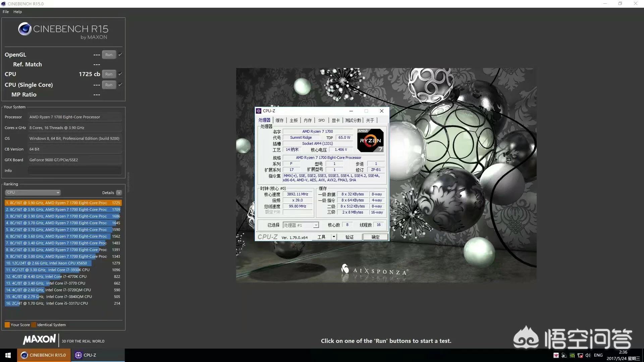644x362 pixels.
Task: Click the left panel splitter handle
Action: coord(128,183)
